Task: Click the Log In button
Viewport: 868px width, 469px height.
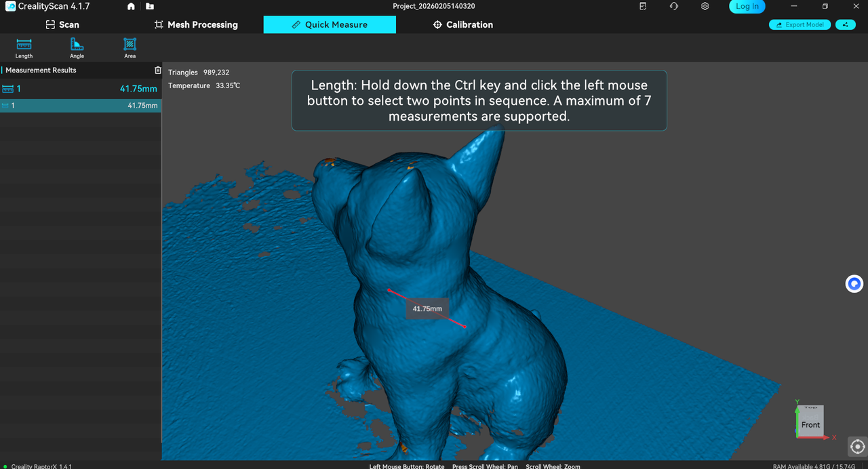Action: tap(747, 7)
